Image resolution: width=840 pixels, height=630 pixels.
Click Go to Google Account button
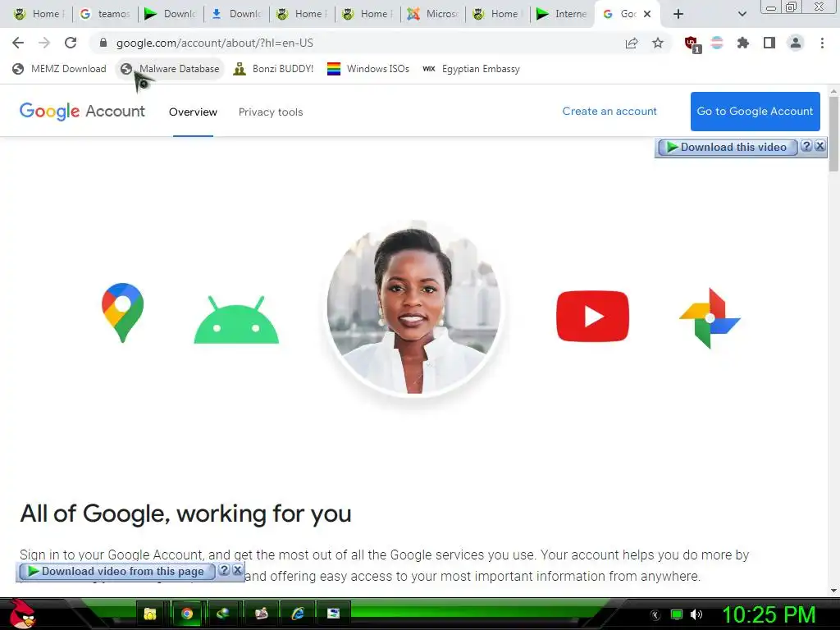click(x=755, y=112)
